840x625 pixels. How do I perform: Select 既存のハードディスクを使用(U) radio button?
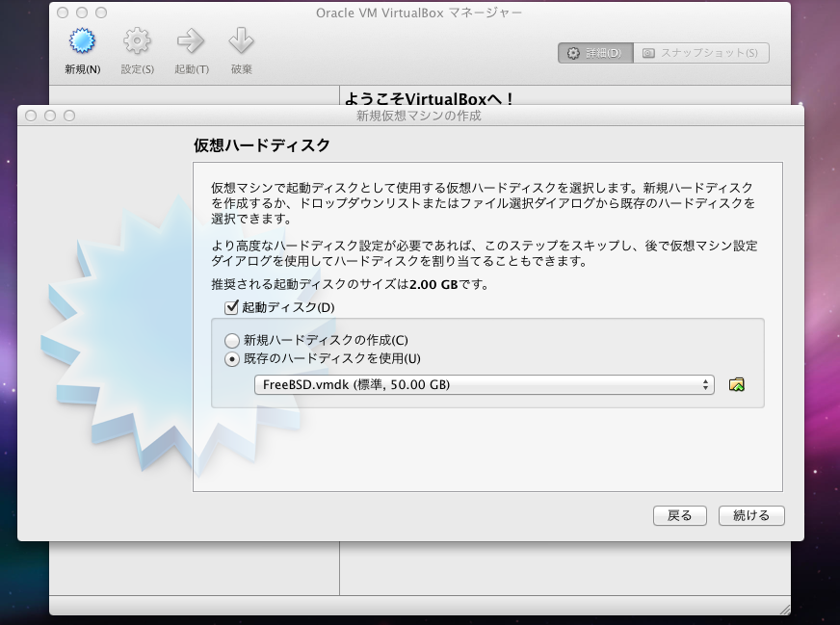[232, 359]
